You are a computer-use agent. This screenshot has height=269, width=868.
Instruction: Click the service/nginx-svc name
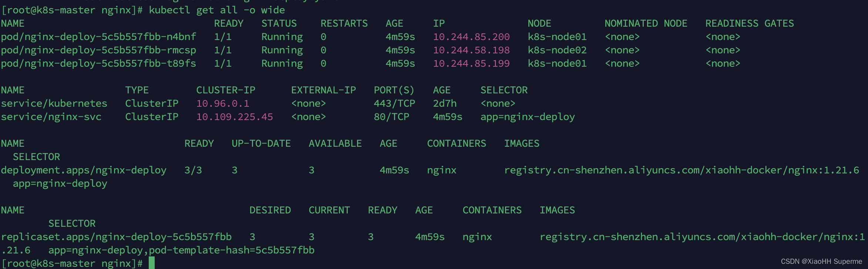tap(51, 117)
